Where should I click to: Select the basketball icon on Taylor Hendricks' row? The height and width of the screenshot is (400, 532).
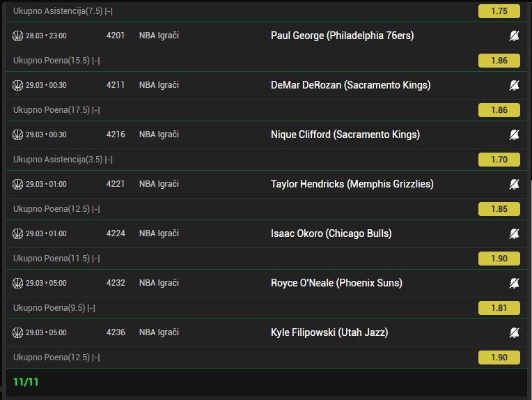[x=18, y=184]
